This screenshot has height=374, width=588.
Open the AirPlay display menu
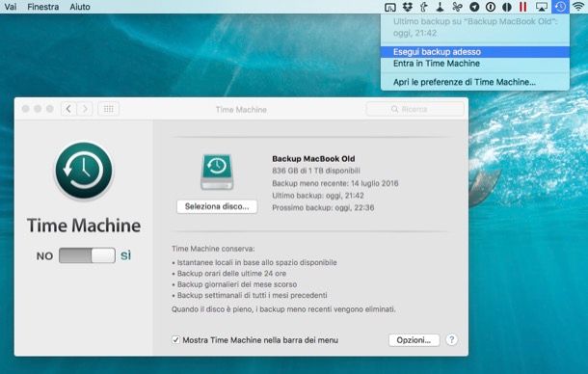click(x=542, y=7)
